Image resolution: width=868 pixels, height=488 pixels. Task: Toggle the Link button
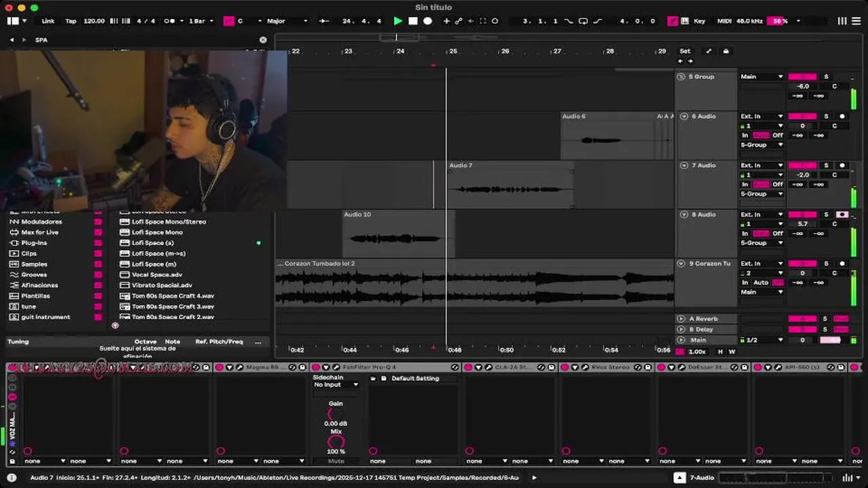coord(48,21)
